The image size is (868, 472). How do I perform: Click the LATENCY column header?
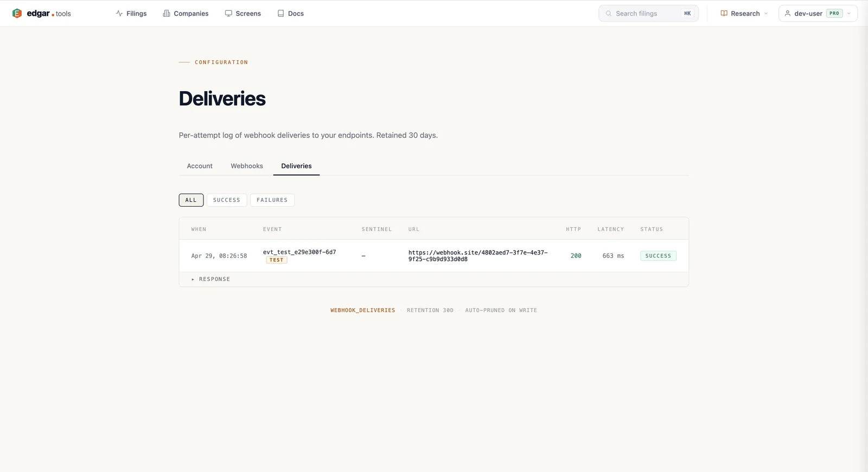611,229
